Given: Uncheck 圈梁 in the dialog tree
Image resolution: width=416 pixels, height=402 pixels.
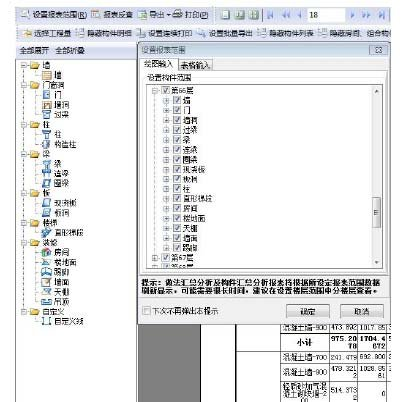Looking at the screenshot, I should (x=177, y=159).
